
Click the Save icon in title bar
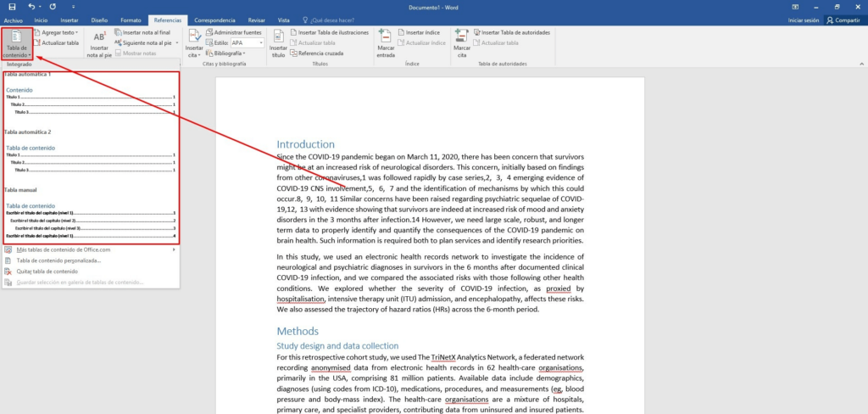[12, 7]
